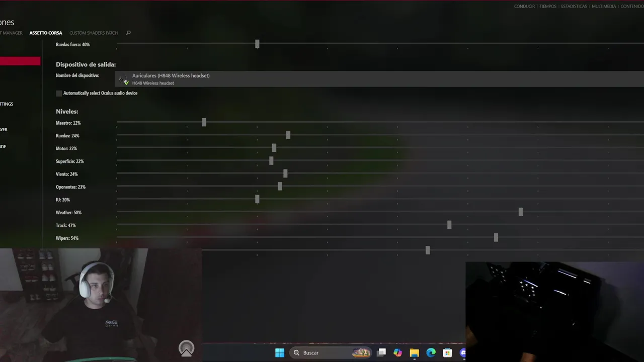Click the IU level slider handle
The width and height of the screenshot is (644, 362).
[257, 199]
